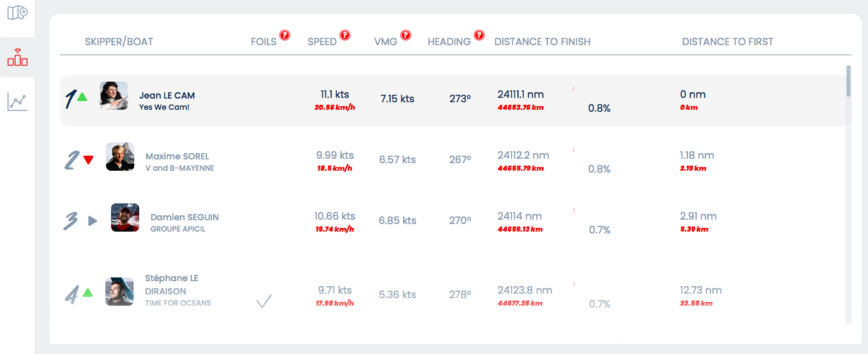868x354 pixels.
Task: Click the SKIPPER/BOAT column header
Action: pos(119,42)
